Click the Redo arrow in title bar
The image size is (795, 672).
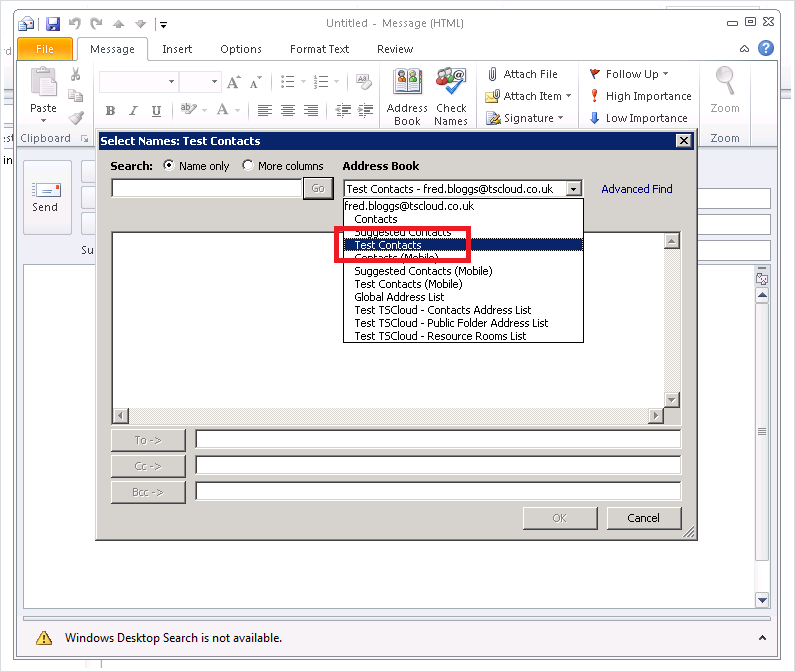(x=96, y=23)
